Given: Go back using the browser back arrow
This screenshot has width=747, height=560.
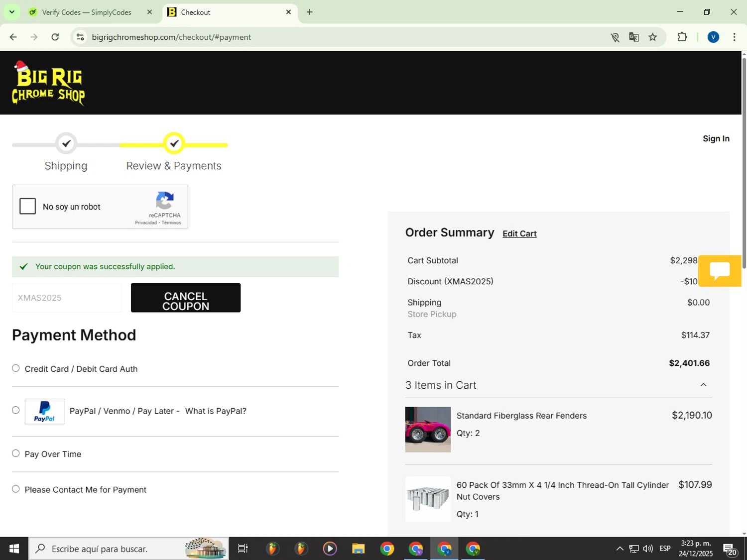Looking at the screenshot, I should [13, 37].
